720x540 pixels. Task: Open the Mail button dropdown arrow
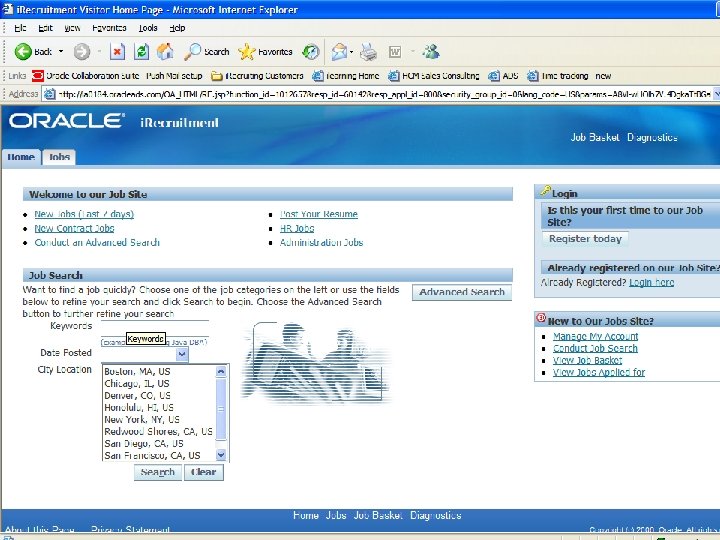(351, 52)
